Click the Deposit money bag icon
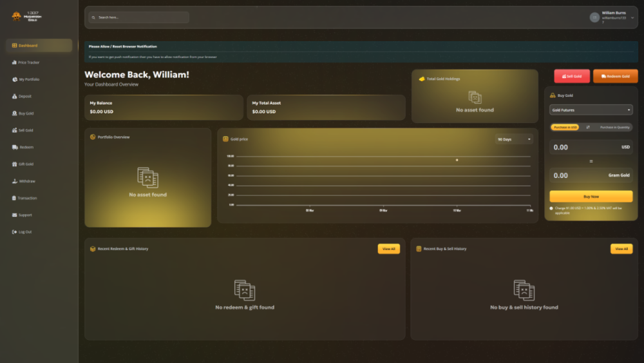The height and width of the screenshot is (363, 644). pos(14,96)
